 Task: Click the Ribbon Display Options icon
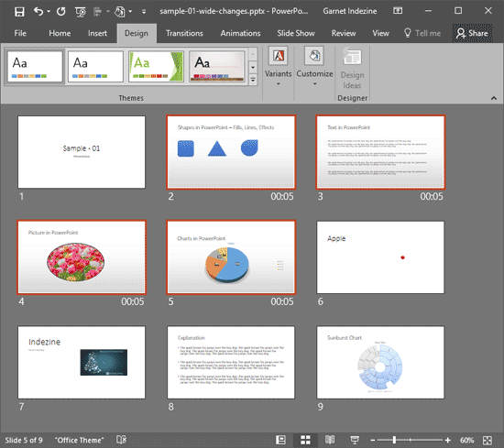coord(398,11)
